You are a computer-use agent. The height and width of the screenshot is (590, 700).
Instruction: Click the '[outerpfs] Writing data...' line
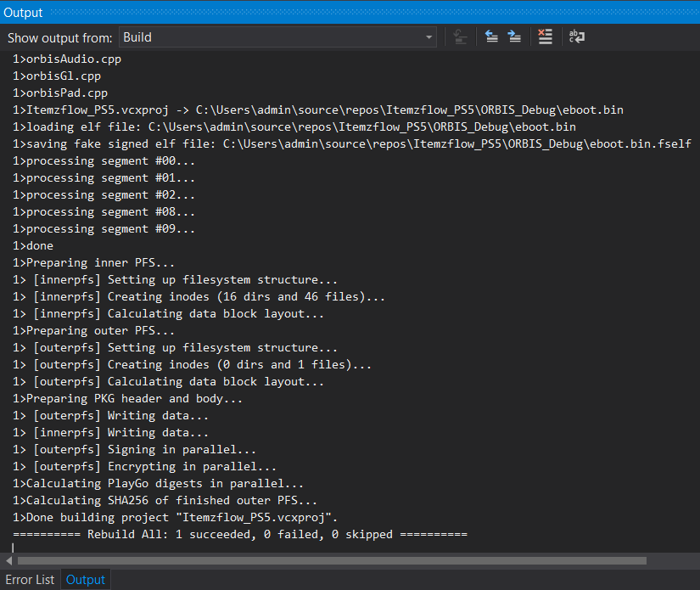point(110,415)
